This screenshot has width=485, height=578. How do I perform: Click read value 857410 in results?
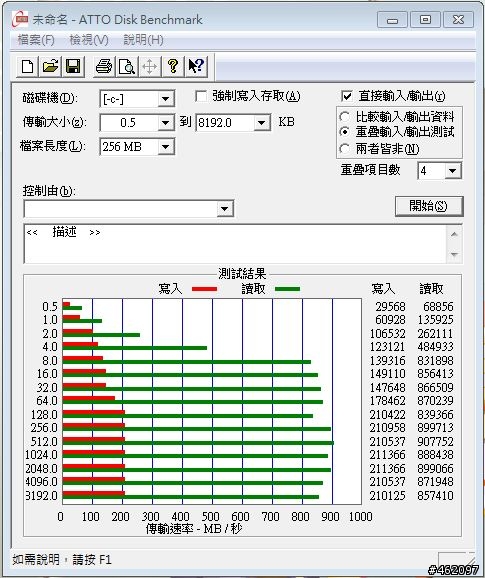point(435,495)
